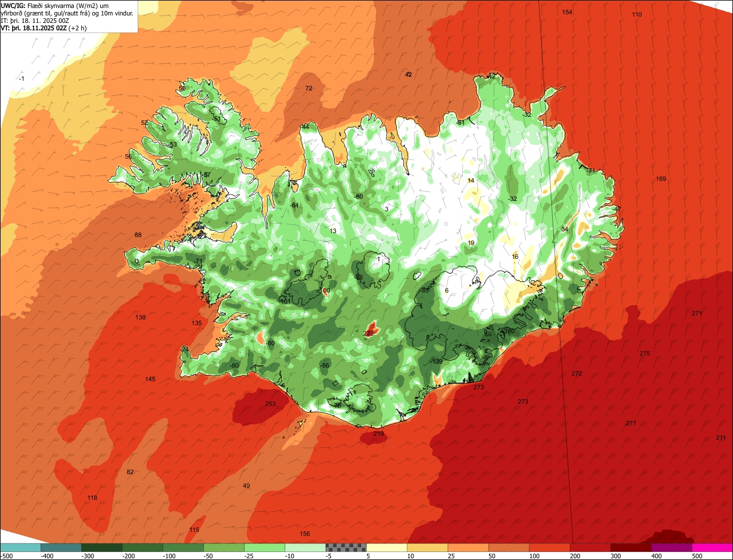Click the dark teal -400 to -300 legend swatch
733x560 pixels.
61,547
